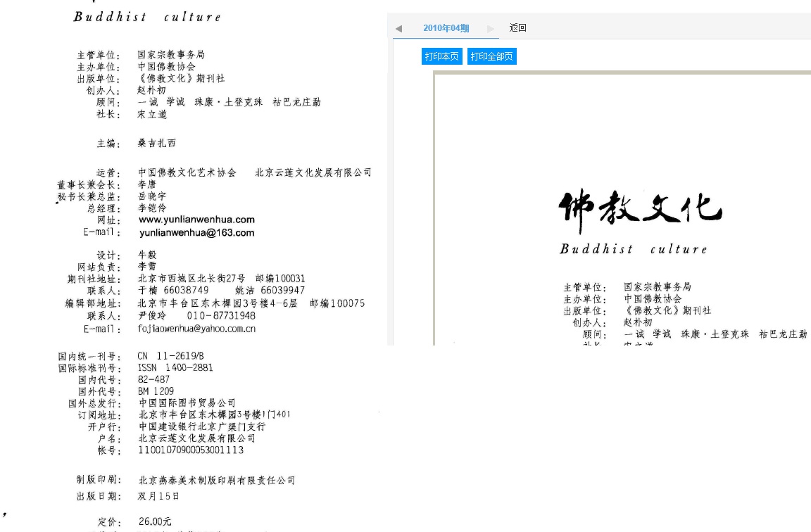Click the 打印本页 button
The image size is (811, 532).
(441, 56)
